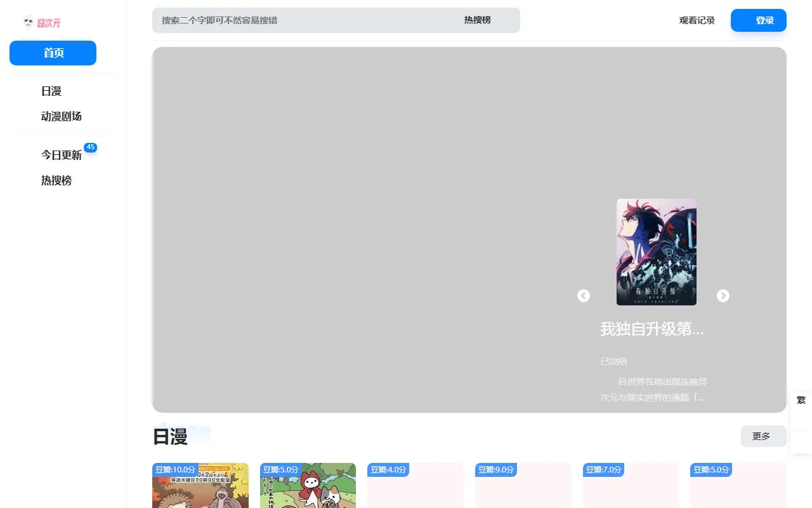The height and width of the screenshot is (508, 812).
Task: Click the 登录 login button
Action: click(759, 20)
